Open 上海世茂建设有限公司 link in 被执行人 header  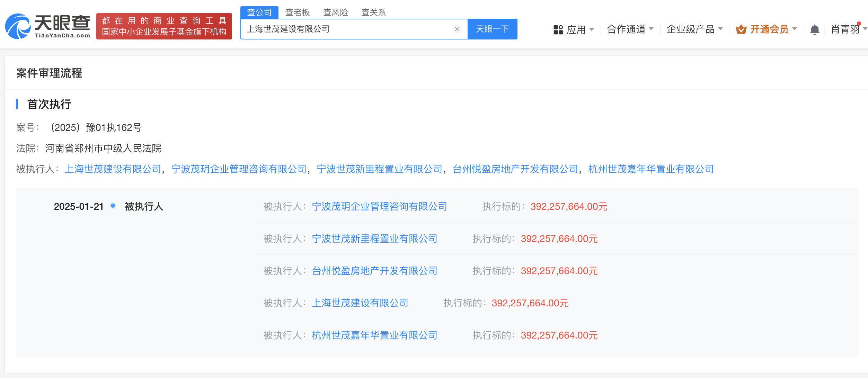(x=113, y=169)
